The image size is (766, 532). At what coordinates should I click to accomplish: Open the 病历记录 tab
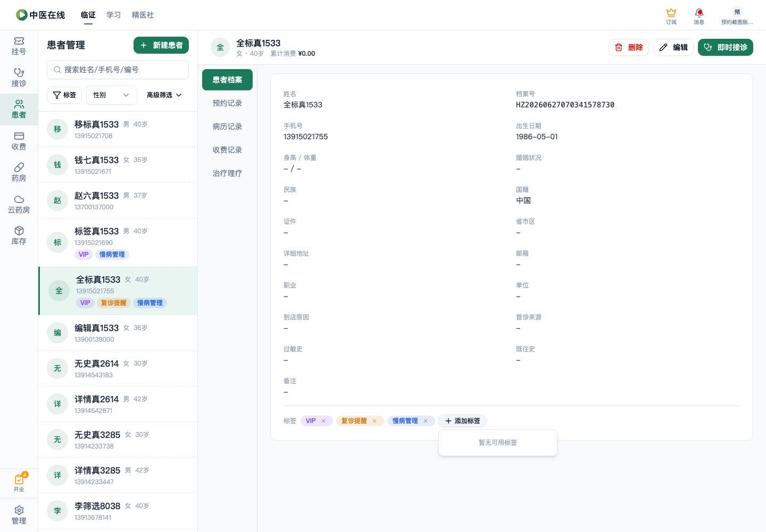point(227,126)
